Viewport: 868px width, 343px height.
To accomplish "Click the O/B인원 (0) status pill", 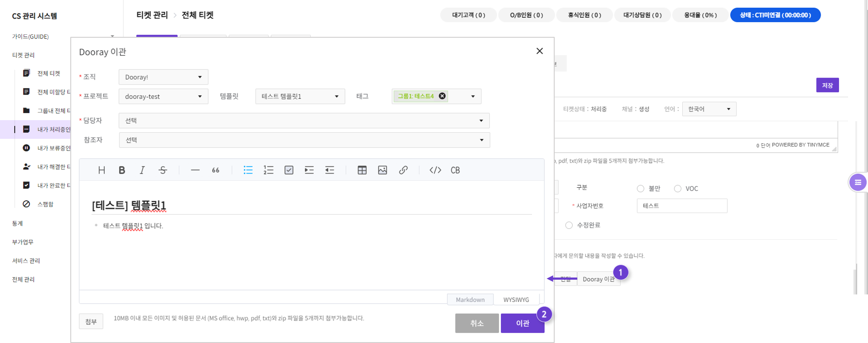I will pos(526,15).
